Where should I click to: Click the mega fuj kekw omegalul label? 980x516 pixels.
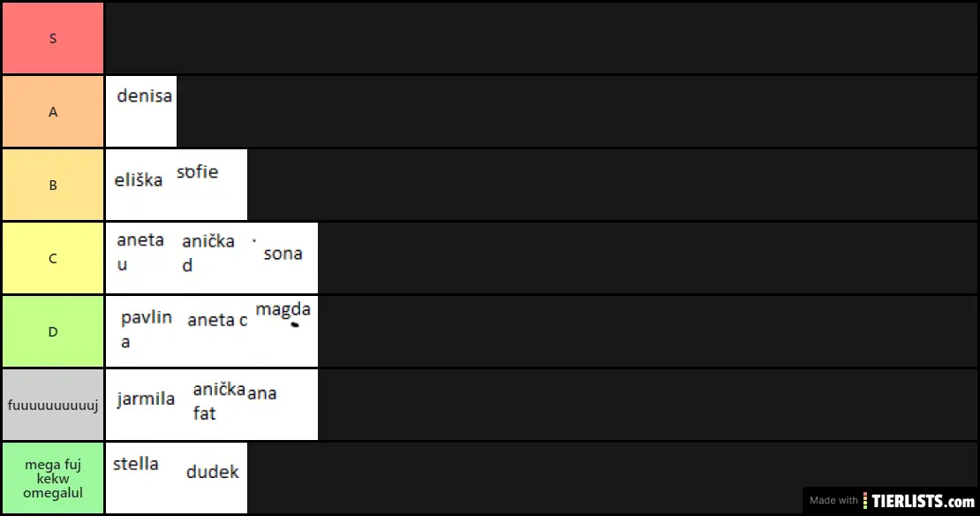[x=53, y=478]
